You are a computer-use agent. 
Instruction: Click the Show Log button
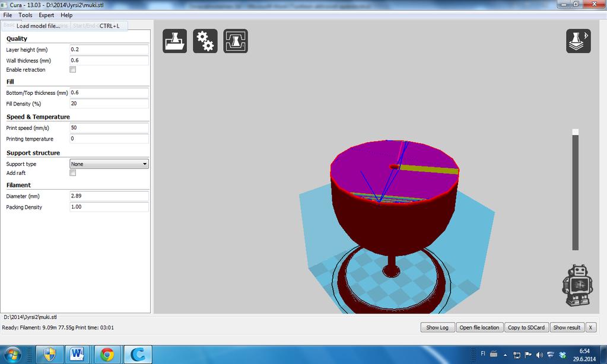click(437, 327)
